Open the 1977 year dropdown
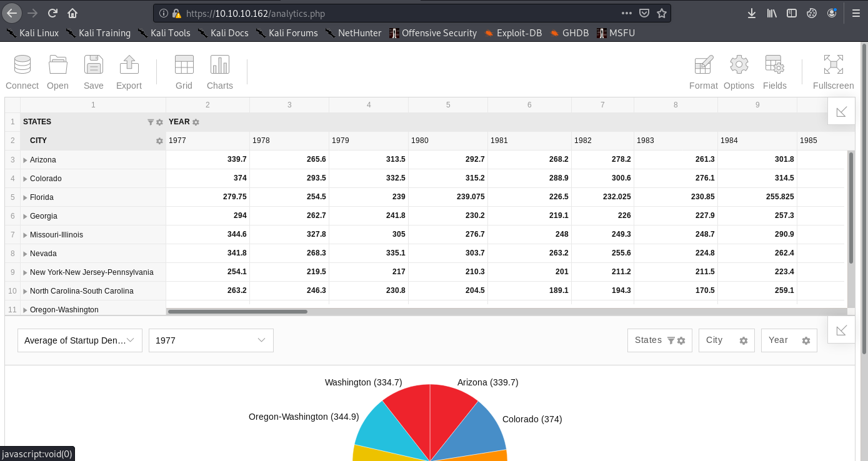Image resolution: width=868 pixels, height=461 pixels. [211, 340]
